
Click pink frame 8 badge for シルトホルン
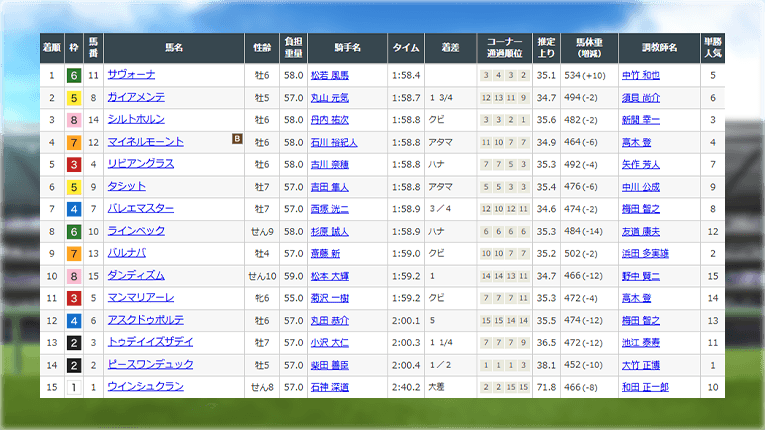[x=74, y=120]
